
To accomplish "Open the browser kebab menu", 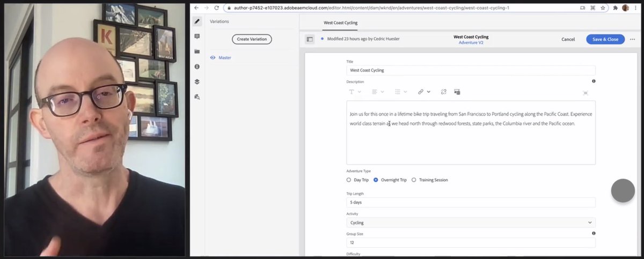I will [635, 8].
